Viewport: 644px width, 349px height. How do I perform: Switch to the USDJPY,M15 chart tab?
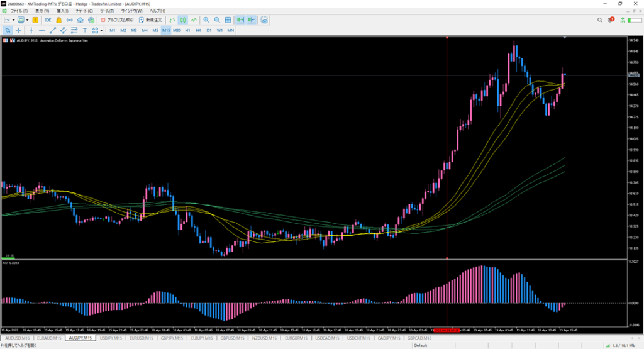[111, 338]
